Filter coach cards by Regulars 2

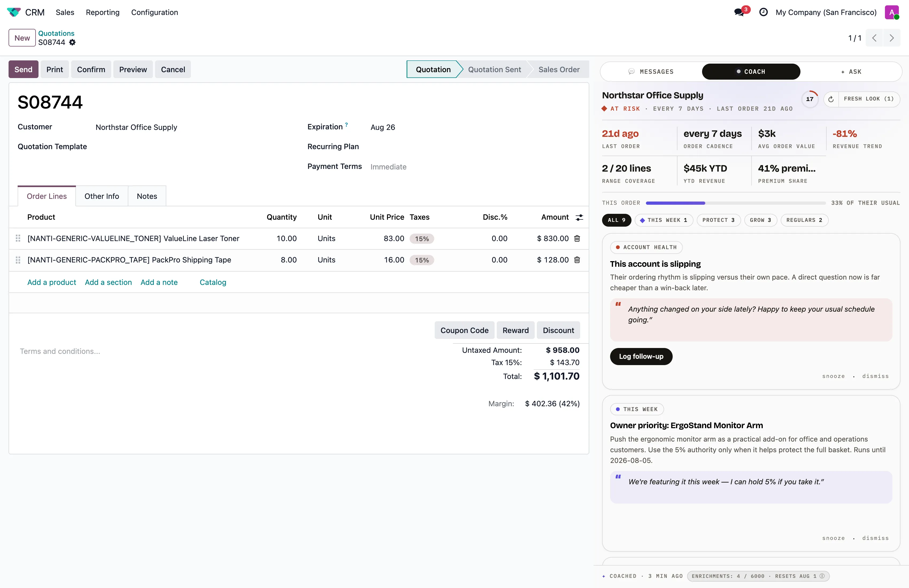(x=804, y=220)
